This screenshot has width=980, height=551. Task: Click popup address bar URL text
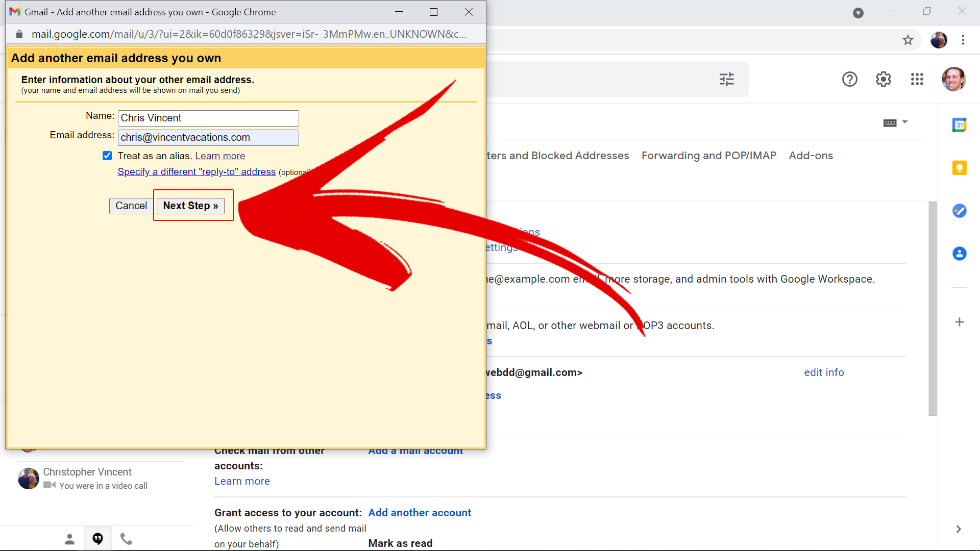[x=249, y=34]
